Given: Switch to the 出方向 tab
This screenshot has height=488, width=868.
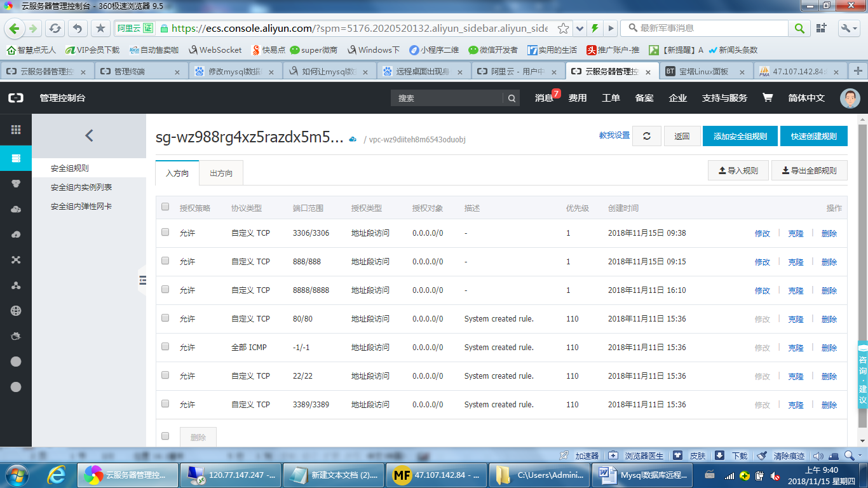Looking at the screenshot, I should (221, 173).
